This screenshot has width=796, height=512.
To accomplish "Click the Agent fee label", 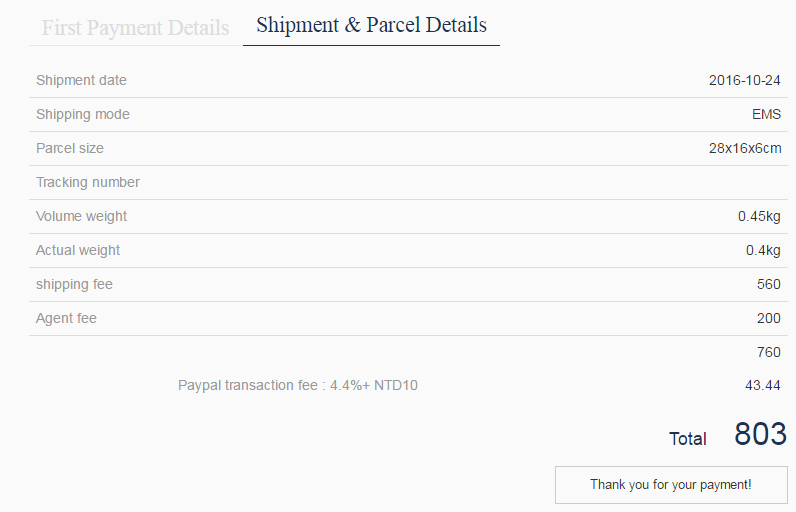I will point(66,318).
